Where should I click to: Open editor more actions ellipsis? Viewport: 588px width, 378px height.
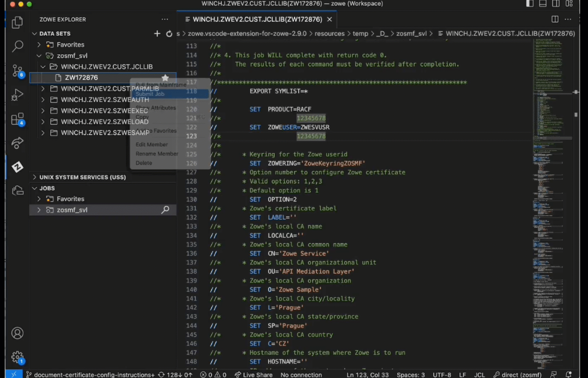[568, 19]
